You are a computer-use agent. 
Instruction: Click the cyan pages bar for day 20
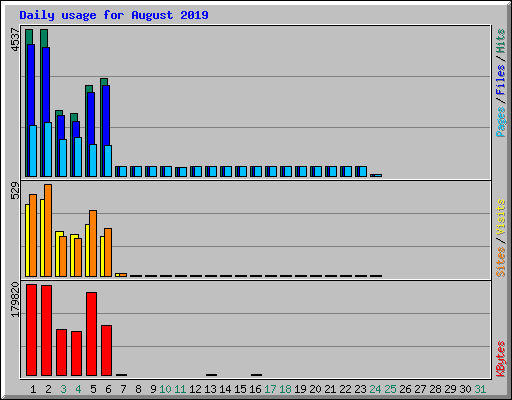click(318, 171)
